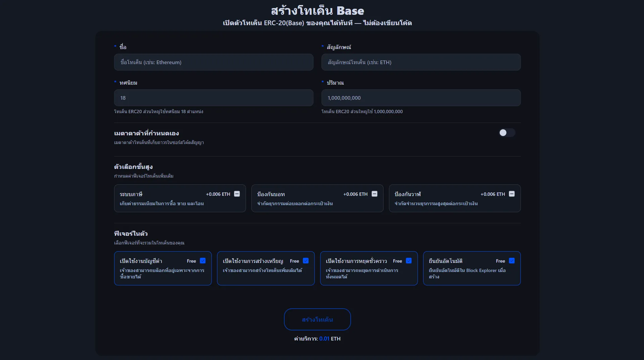
Task: Click the ป้องกันวาฬ card description text
Action: [x=436, y=204]
